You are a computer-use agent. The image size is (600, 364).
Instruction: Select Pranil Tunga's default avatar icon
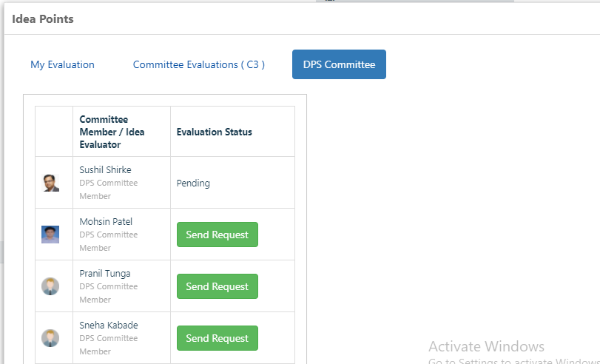(50, 286)
